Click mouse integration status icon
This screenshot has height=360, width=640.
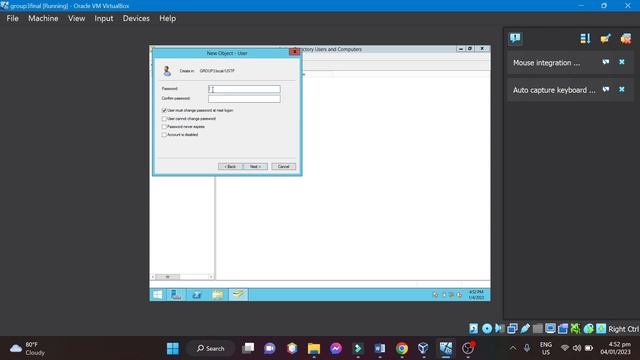588,329
